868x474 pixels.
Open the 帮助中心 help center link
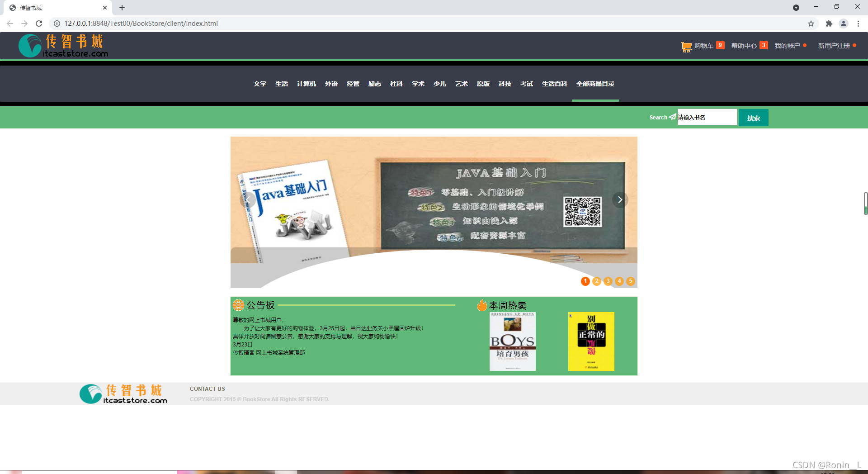coord(744,46)
